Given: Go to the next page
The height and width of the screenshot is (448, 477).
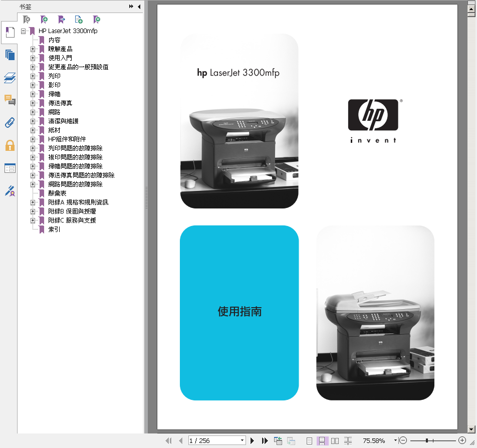Looking at the screenshot, I should 252,440.
